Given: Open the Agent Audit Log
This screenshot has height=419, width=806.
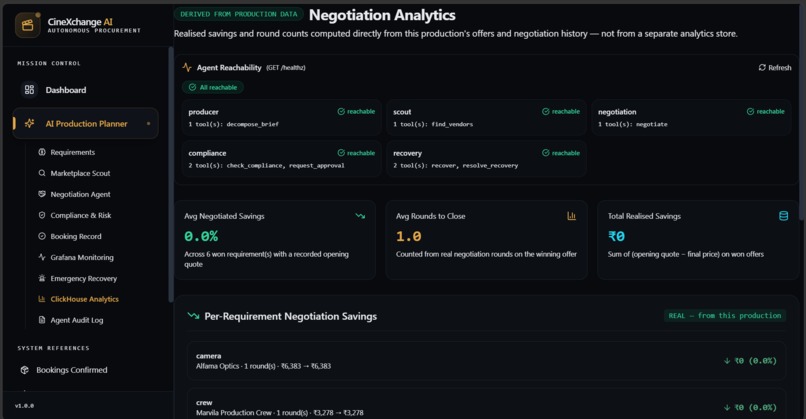Looking at the screenshot, I should 77,320.
